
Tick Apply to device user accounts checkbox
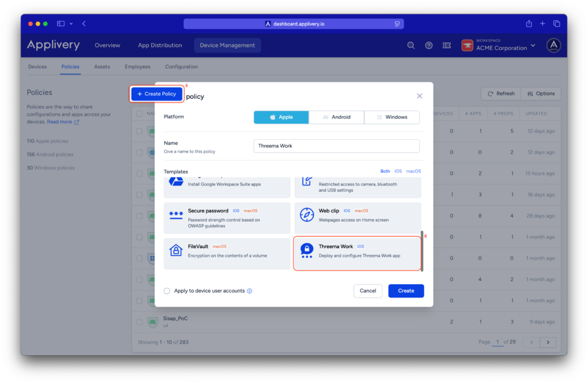167,291
